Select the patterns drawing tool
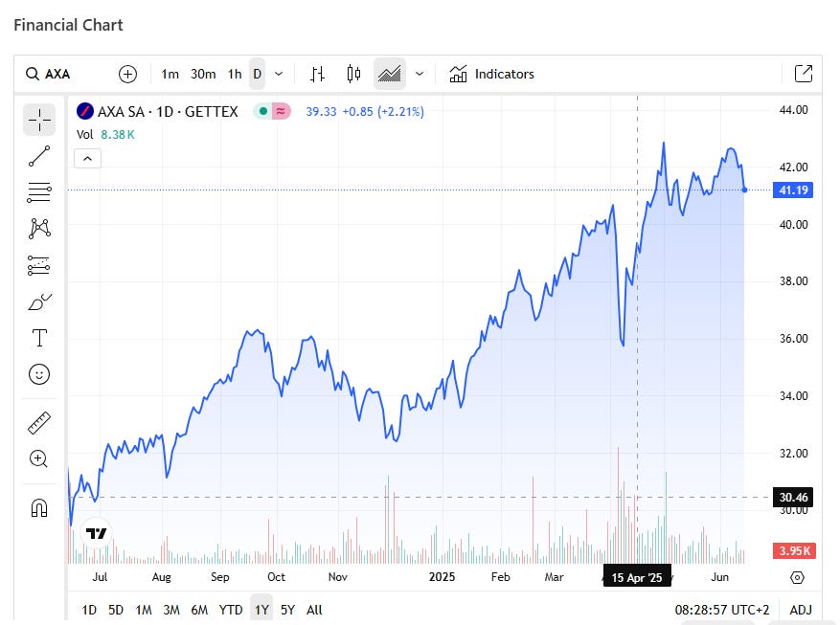The image size is (840, 625). tap(39, 229)
